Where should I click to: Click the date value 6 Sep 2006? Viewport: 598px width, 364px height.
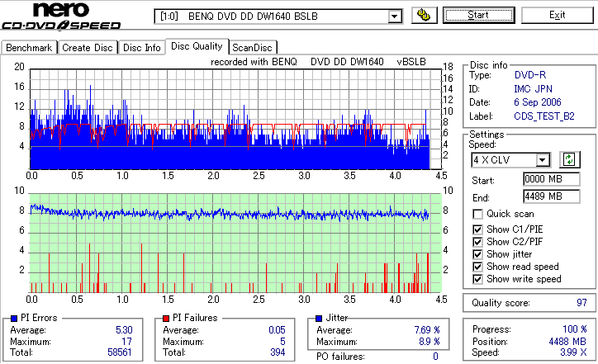538,102
